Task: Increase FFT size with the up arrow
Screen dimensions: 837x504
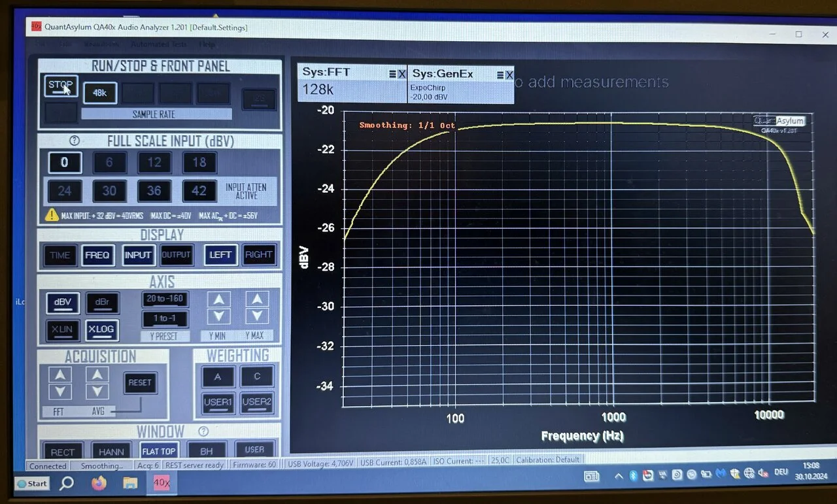Action: click(x=60, y=375)
